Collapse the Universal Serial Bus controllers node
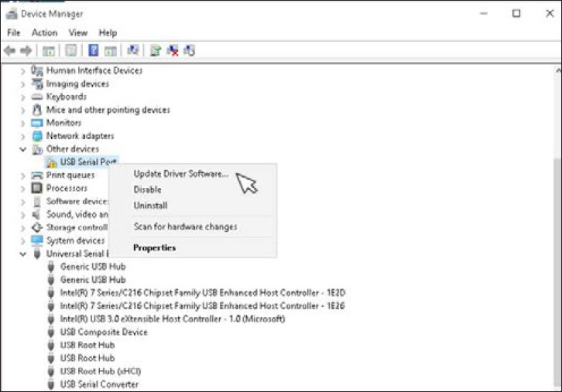 click(23, 254)
